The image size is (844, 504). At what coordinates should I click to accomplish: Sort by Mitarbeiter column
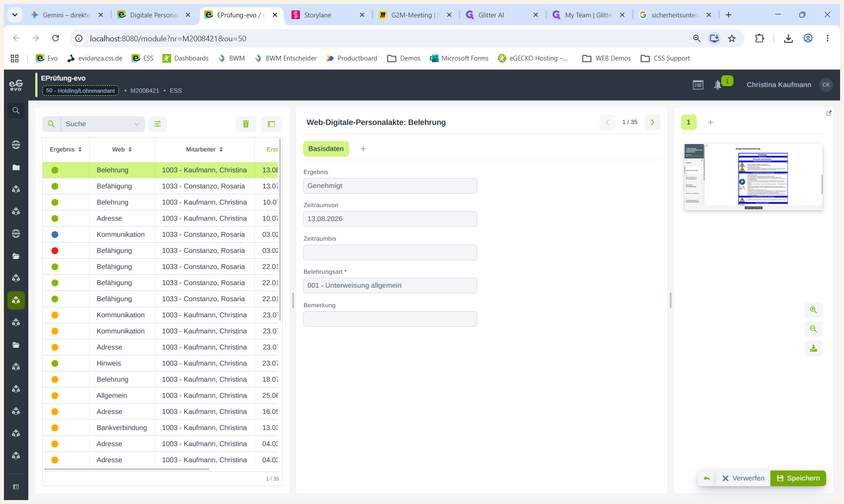pos(205,149)
